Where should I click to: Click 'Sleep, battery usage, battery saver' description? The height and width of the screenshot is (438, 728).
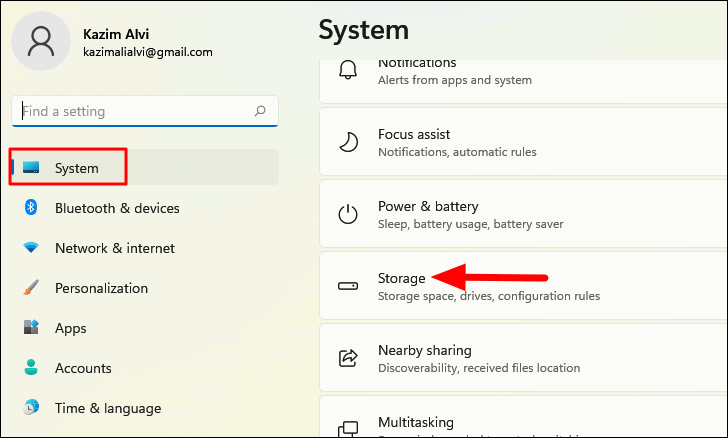pos(470,224)
